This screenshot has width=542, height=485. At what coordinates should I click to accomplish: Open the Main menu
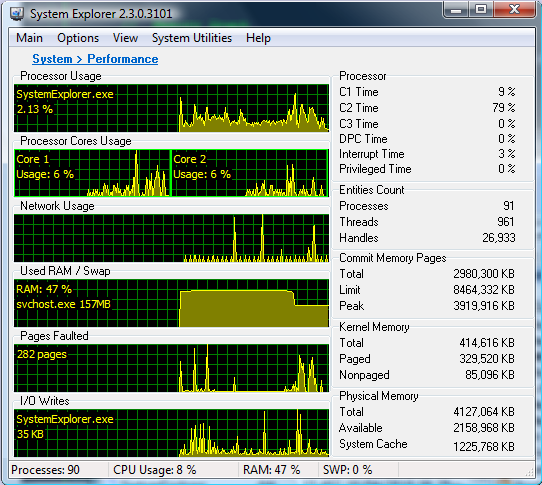[x=29, y=38]
